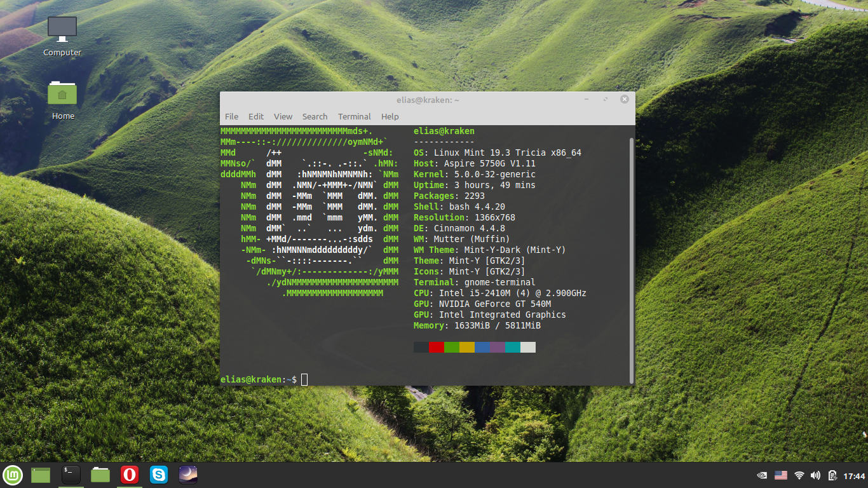Click the crescent moon night-sky panel icon
868x488 pixels.
click(x=188, y=475)
